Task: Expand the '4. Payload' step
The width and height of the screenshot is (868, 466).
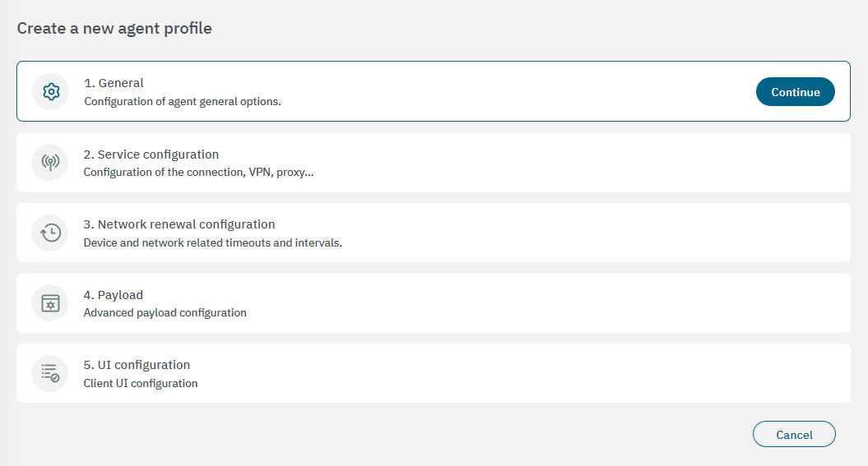Action: click(x=120, y=295)
